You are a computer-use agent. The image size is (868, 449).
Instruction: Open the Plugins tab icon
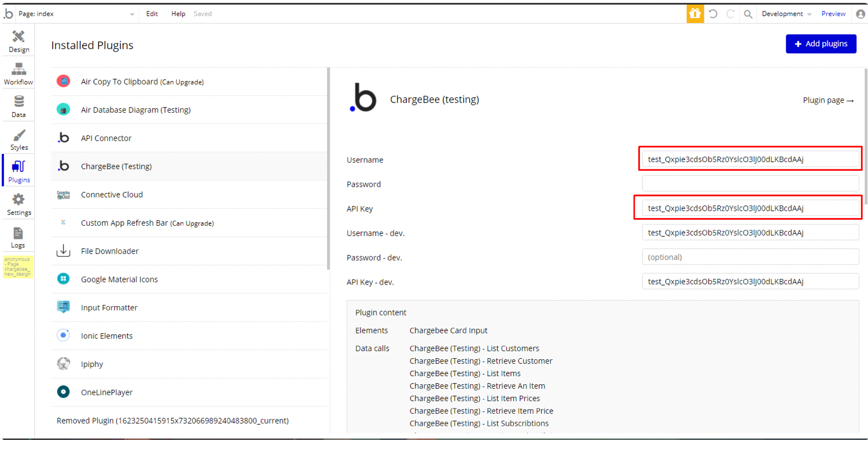(19, 167)
